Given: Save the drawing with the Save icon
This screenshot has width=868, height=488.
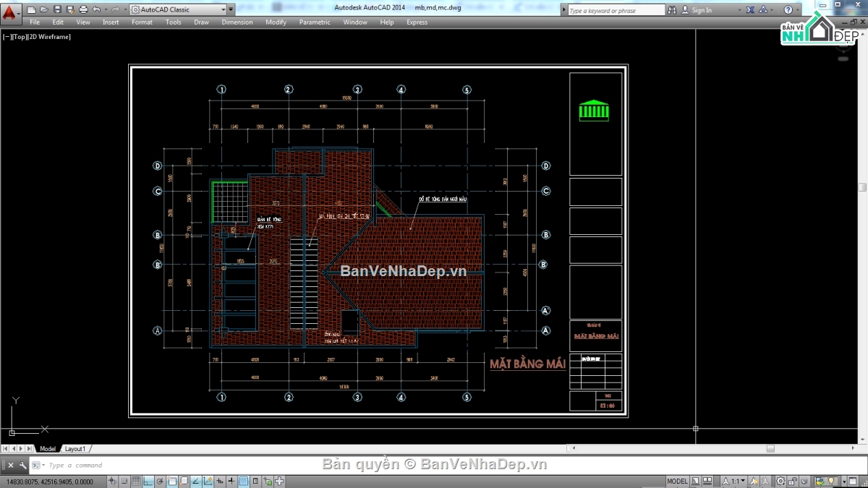Looking at the screenshot, I should [x=57, y=9].
